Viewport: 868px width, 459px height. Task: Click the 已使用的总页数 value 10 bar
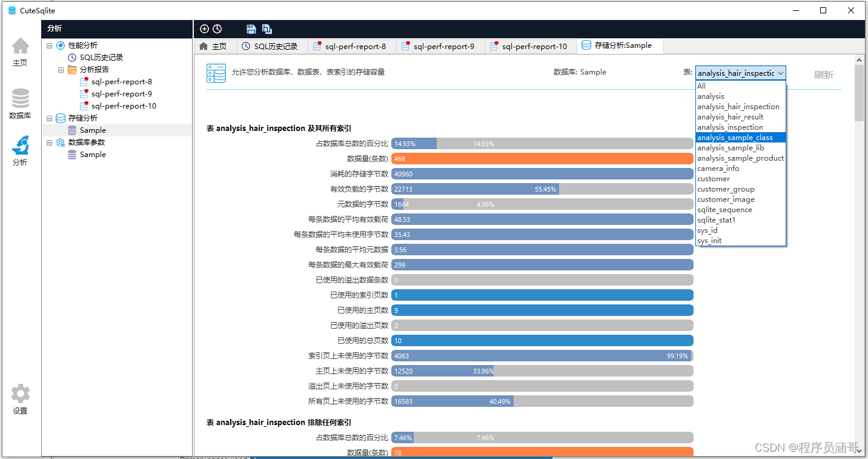pos(542,341)
